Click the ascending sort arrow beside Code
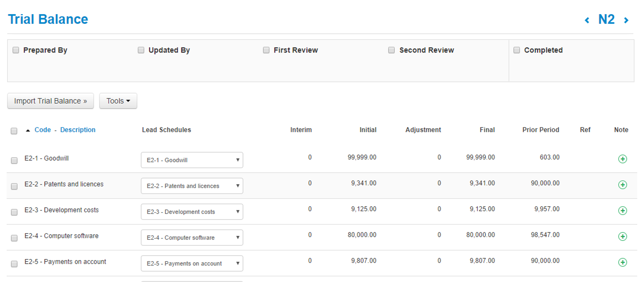This screenshot has height=282, width=644. [x=28, y=130]
